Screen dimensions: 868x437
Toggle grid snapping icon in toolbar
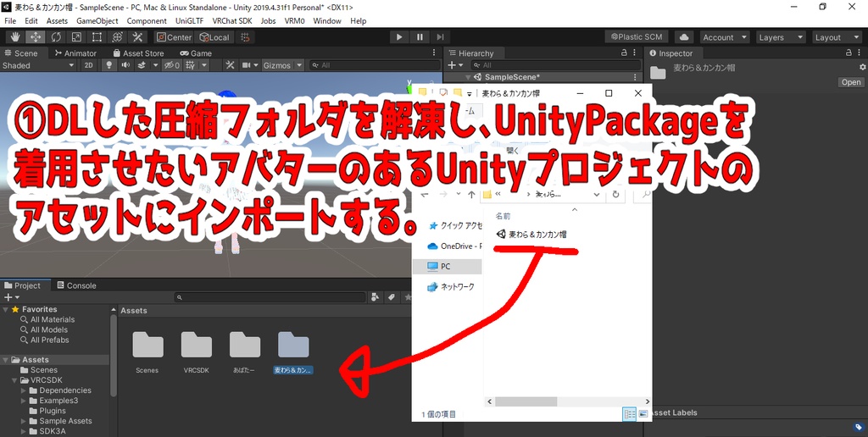(245, 37)
